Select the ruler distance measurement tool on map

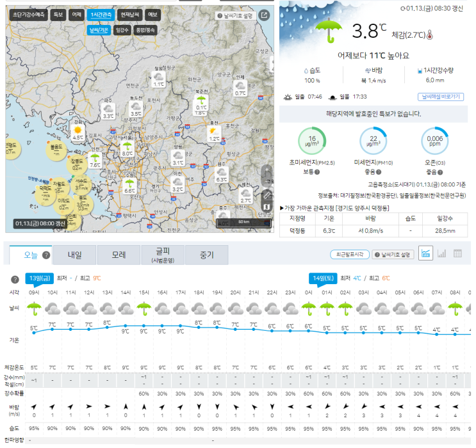pyautogui.click(x=267, y=195)
